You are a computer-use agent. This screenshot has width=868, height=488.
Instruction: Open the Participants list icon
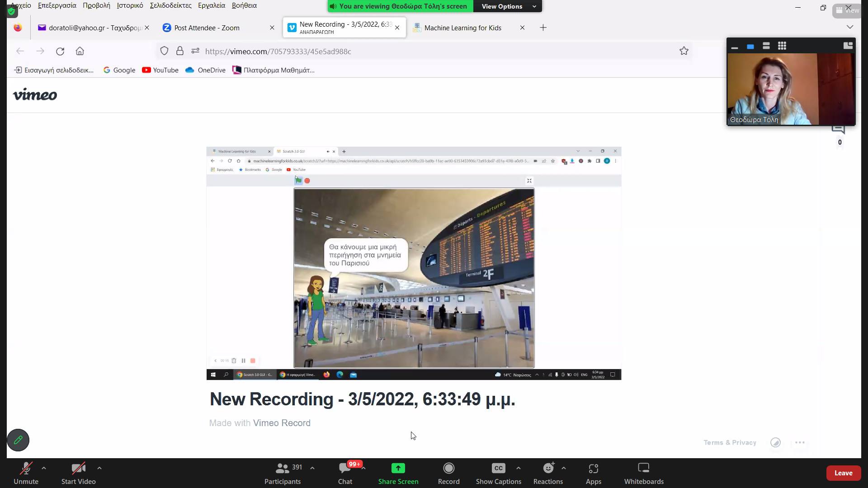tap(282, 468)
